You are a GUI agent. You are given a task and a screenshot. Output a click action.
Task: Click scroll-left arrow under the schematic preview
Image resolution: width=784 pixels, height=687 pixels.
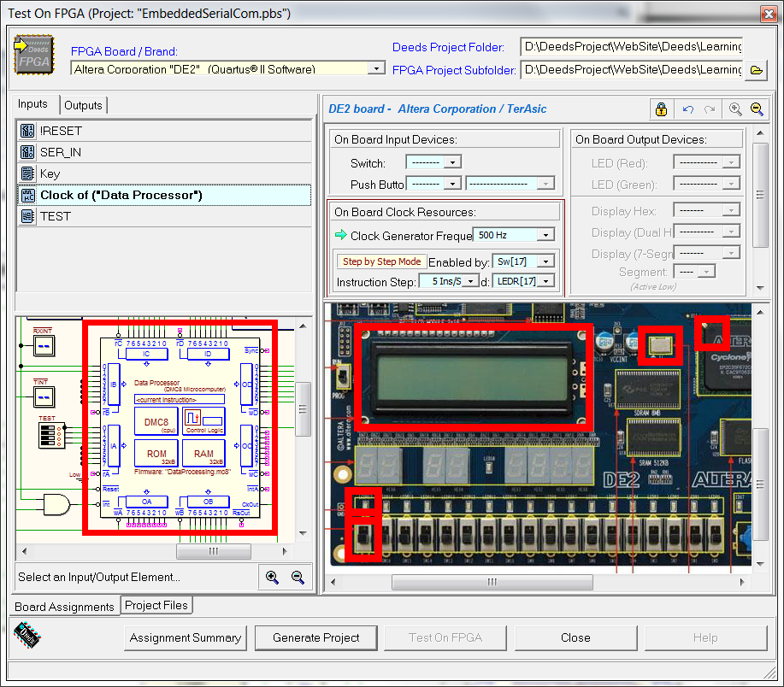25,551
